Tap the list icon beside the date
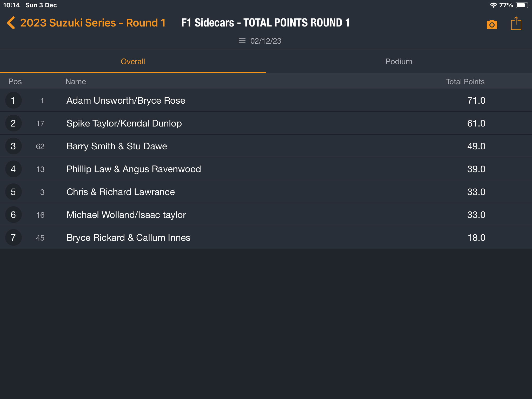532x399 pixels. click(242, 41)
